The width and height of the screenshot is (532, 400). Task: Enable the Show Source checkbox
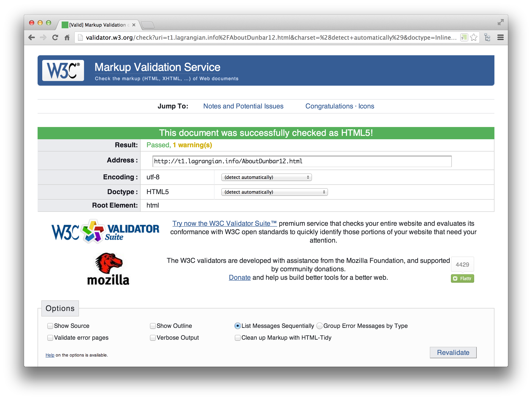click(x=50, y=326)
